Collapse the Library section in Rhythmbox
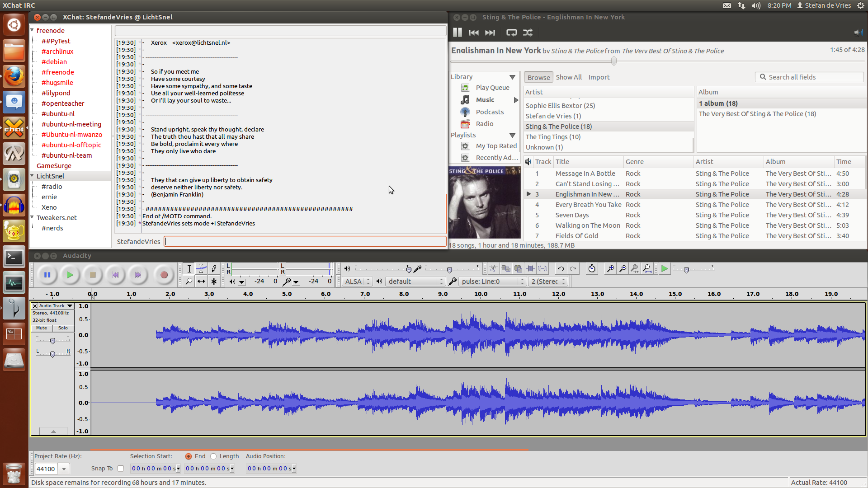Viewport: 868px width, 488px height. 512,77
